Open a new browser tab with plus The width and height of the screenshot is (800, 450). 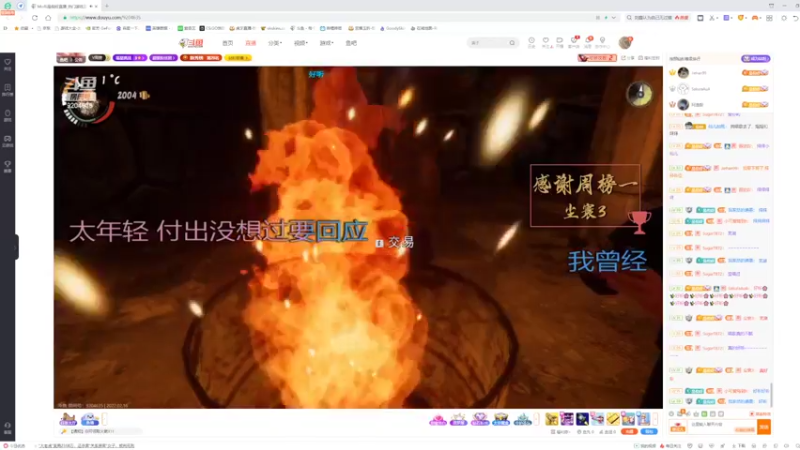click(x=107, y=6)
